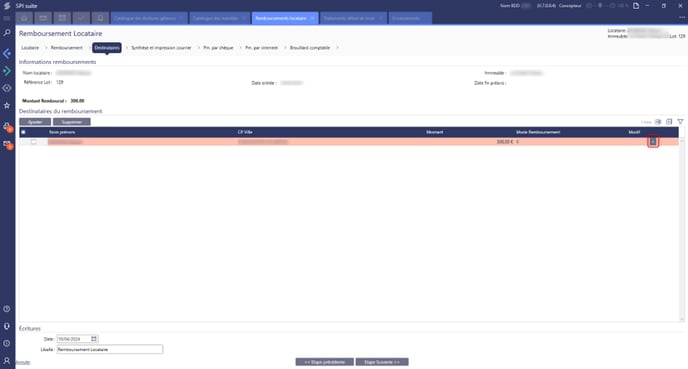Toggle the select-all checkbox in table header

[x=23, y=132]
